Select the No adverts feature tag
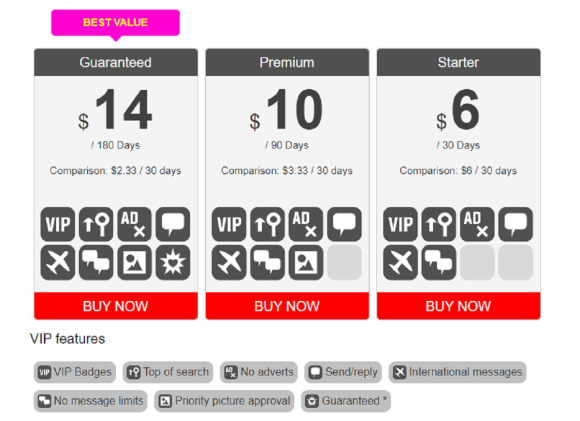Viewport: 580px width, 421px height. point(259,372)
